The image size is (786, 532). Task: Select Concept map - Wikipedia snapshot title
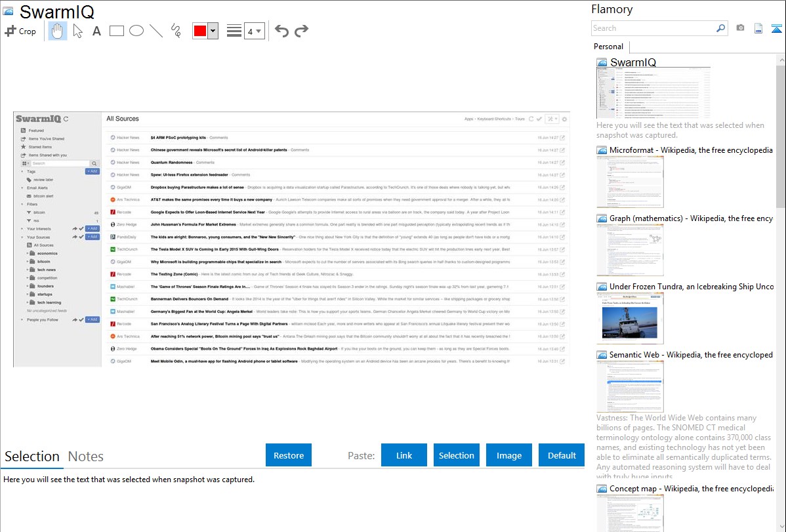tap(691, 488)
